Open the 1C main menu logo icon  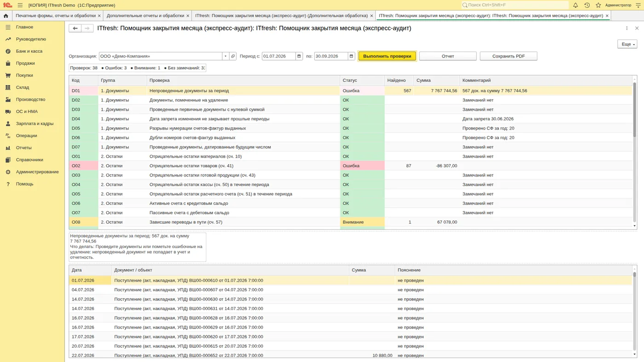[7, 5]
